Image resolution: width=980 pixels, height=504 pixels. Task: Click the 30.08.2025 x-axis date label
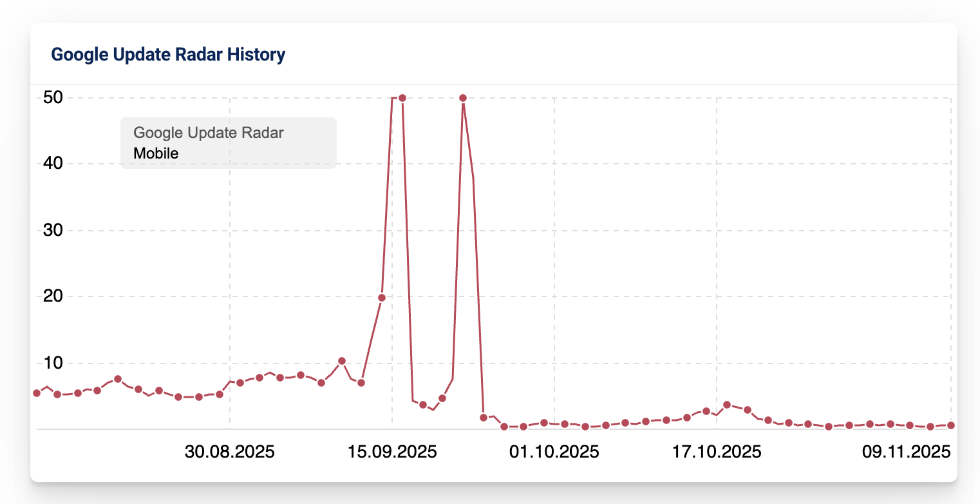pos(230,452)
